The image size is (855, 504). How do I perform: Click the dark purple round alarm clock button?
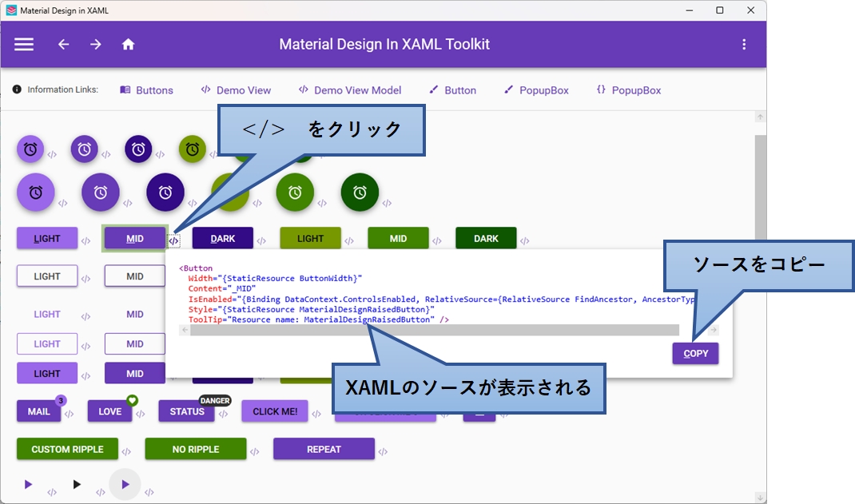click(165, 192)
